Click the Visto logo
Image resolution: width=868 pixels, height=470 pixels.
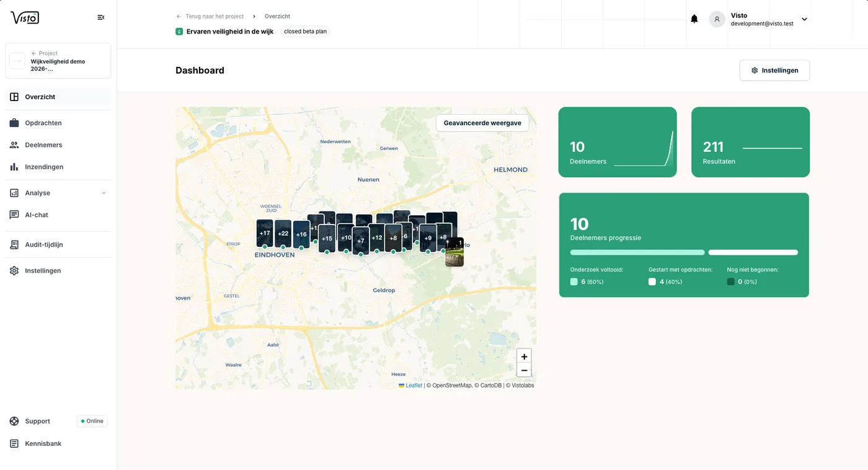click(x=25, y=17)
